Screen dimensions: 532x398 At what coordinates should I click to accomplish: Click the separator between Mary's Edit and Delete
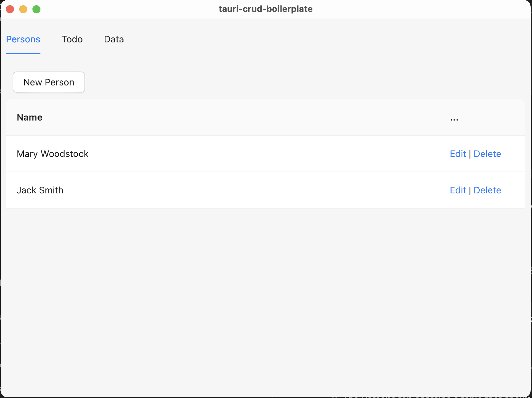[470, 154]
